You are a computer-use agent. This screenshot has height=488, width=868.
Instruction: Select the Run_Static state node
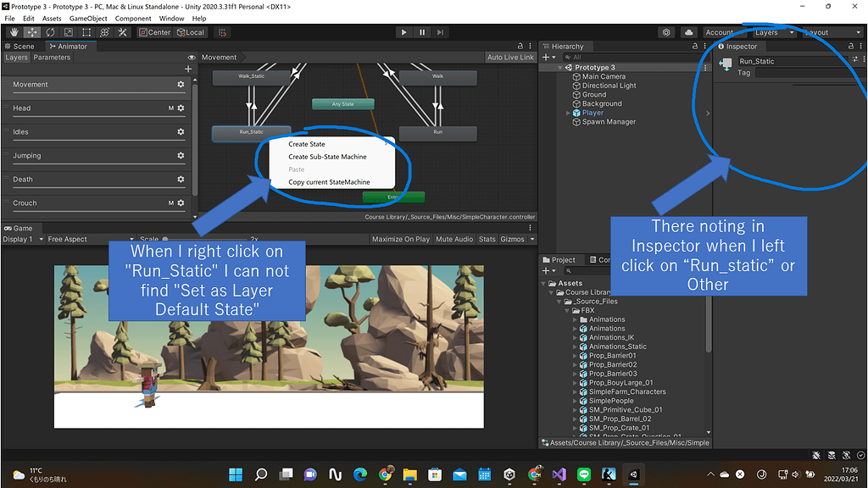(251, 132)
